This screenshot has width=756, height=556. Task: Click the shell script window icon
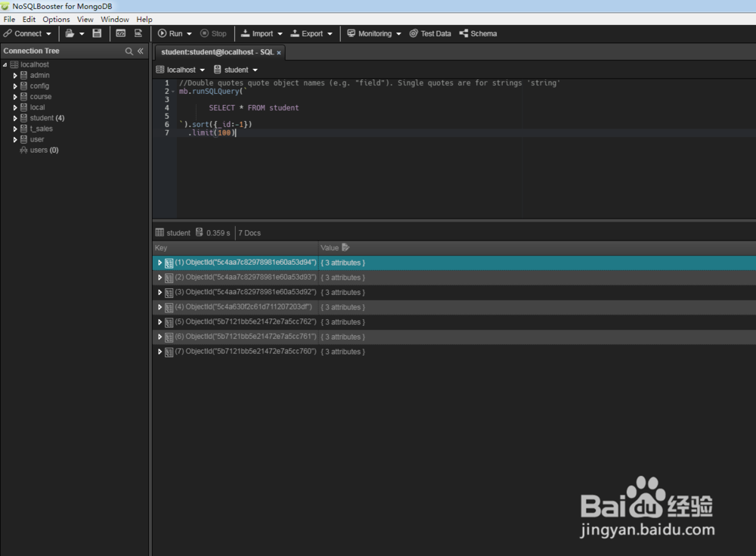click(x=120, y=33)
